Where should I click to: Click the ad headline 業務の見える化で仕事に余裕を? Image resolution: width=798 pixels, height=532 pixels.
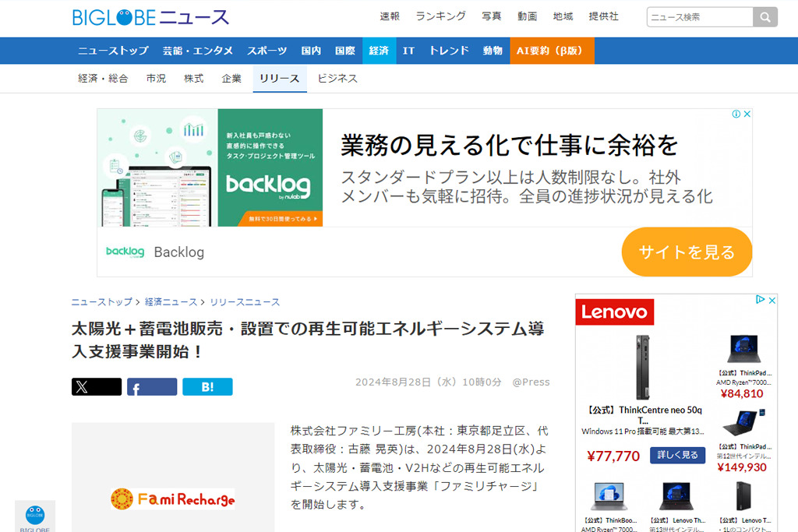pos(510,146)
